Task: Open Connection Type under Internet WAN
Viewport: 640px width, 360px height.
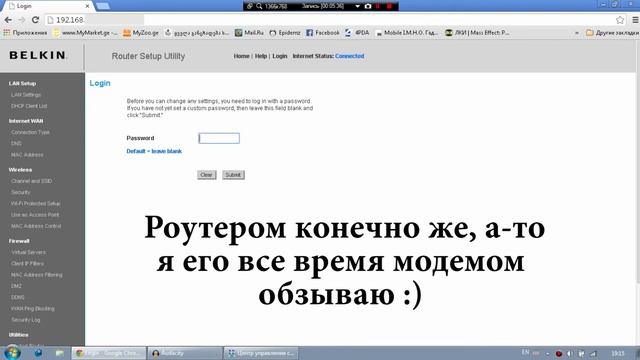Action: (x=30, y=132)
